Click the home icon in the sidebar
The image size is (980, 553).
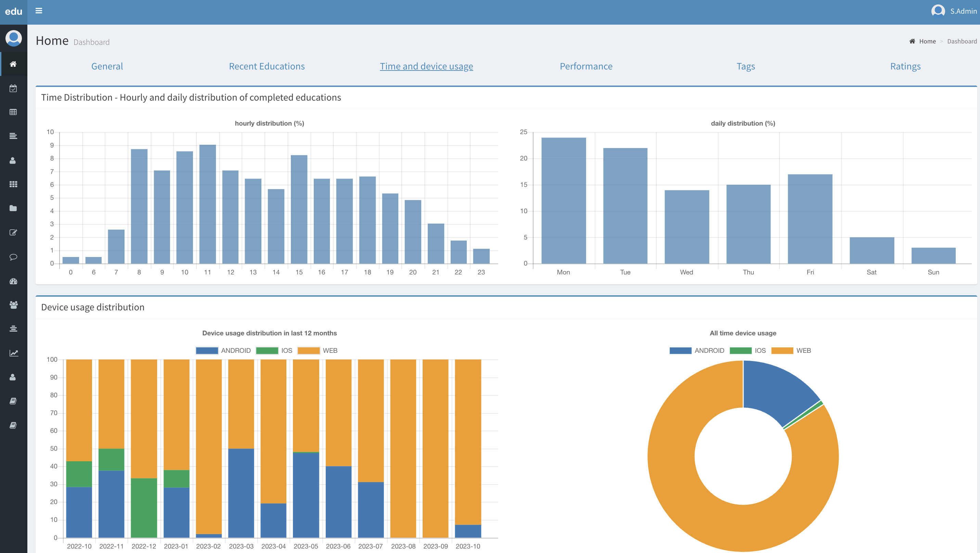pos(13,64)
